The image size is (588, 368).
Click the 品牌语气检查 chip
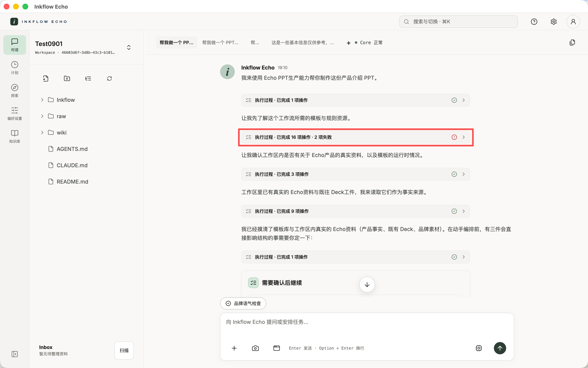tap(243, 303)
